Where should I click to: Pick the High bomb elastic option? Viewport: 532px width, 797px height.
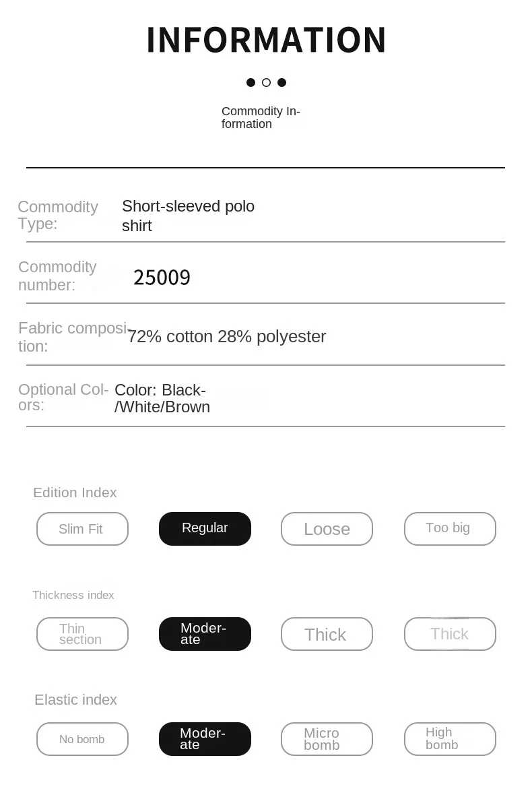449,739
